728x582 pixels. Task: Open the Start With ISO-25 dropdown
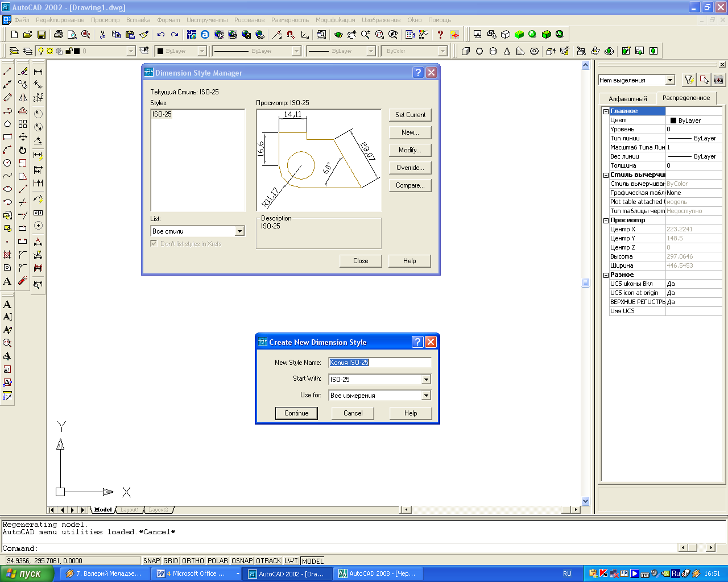[426, 380]
